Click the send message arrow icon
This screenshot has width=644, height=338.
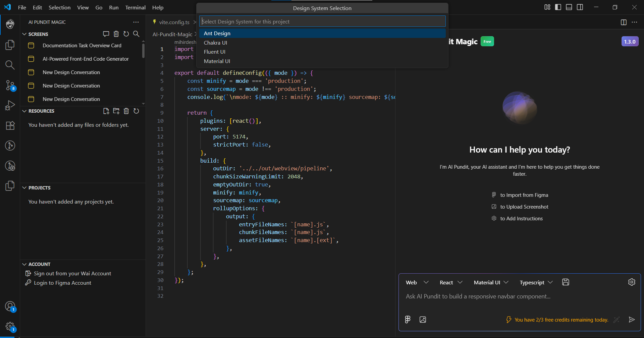(x=632, y=320)
